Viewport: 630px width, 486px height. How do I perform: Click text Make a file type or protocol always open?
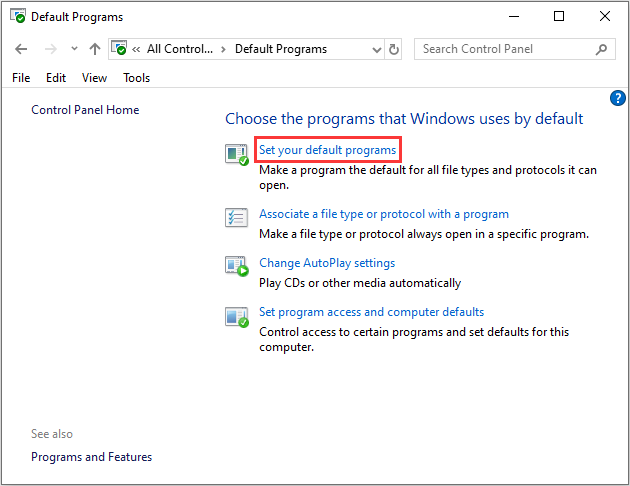(x=424, y=234)
